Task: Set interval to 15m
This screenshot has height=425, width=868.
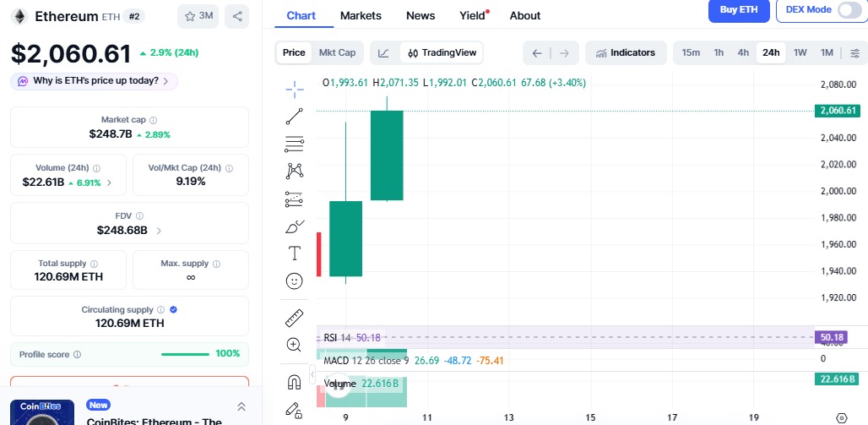Action: point(691,52)
